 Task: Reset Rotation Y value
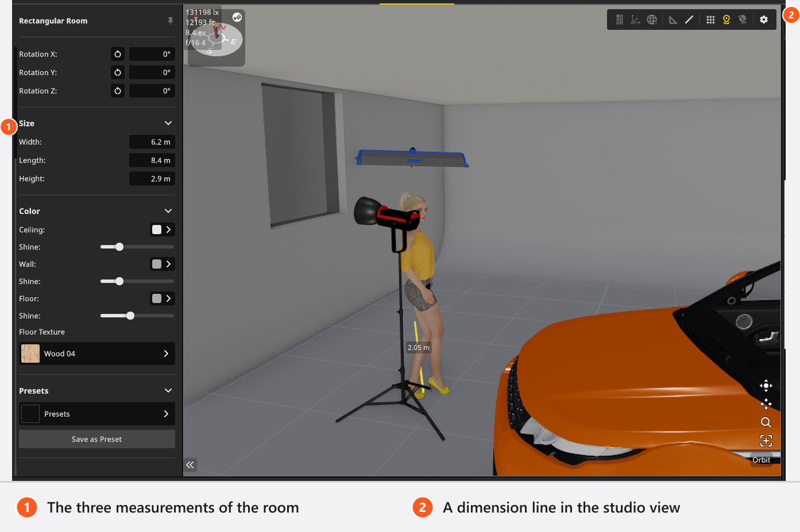[x=118, y=72]
